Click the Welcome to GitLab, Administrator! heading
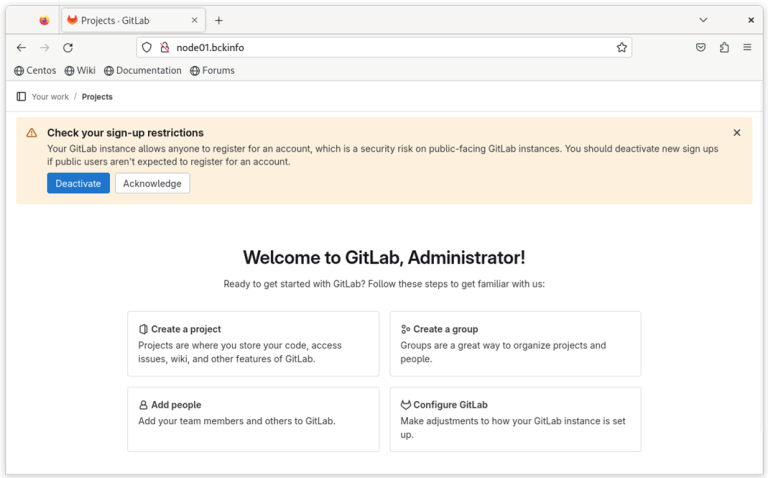 click(384, 258)
